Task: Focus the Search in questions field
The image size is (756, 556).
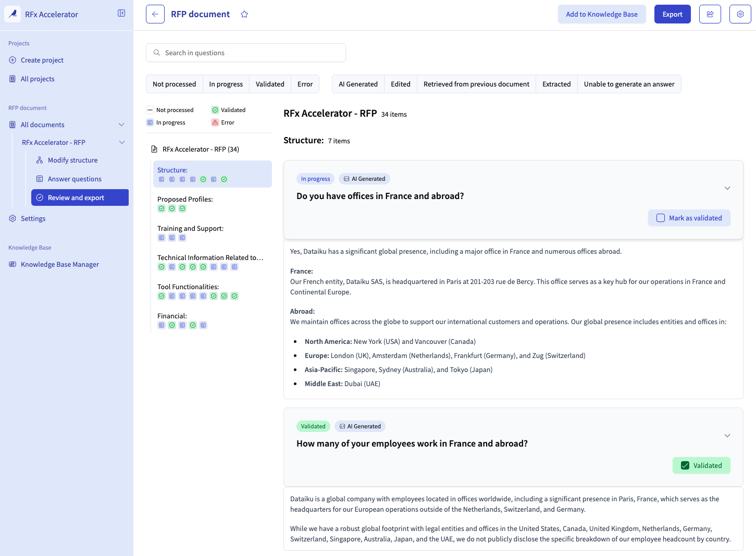Action: click(x=246, y=53)
